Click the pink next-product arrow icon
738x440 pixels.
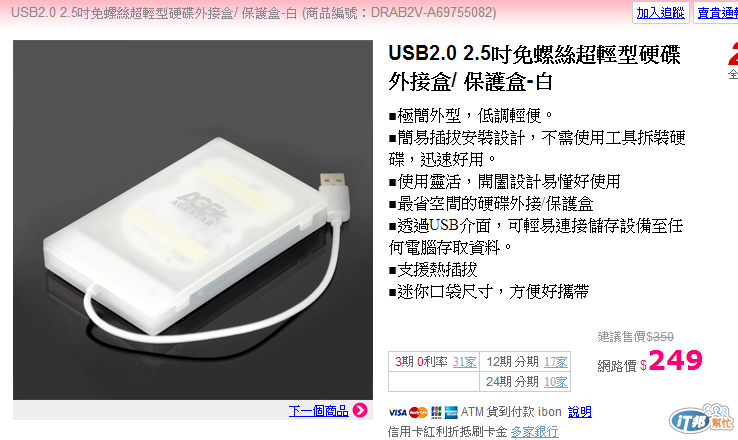[360, 410]
